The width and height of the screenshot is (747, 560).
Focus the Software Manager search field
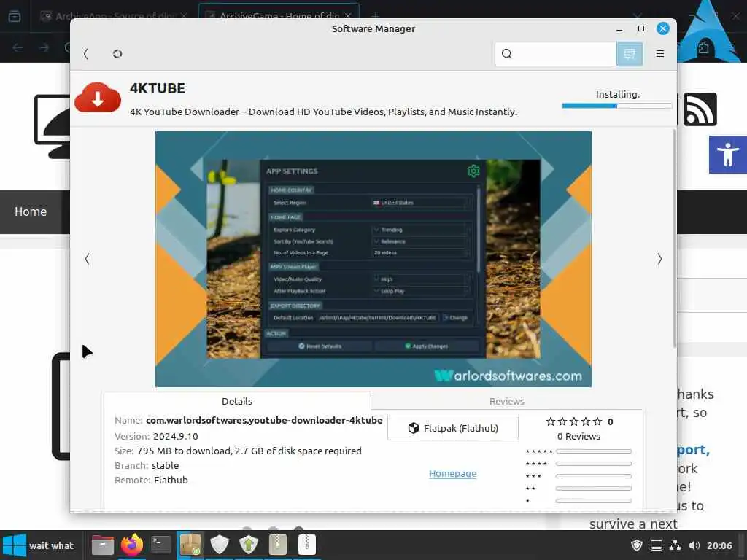[x=555, y=54]
